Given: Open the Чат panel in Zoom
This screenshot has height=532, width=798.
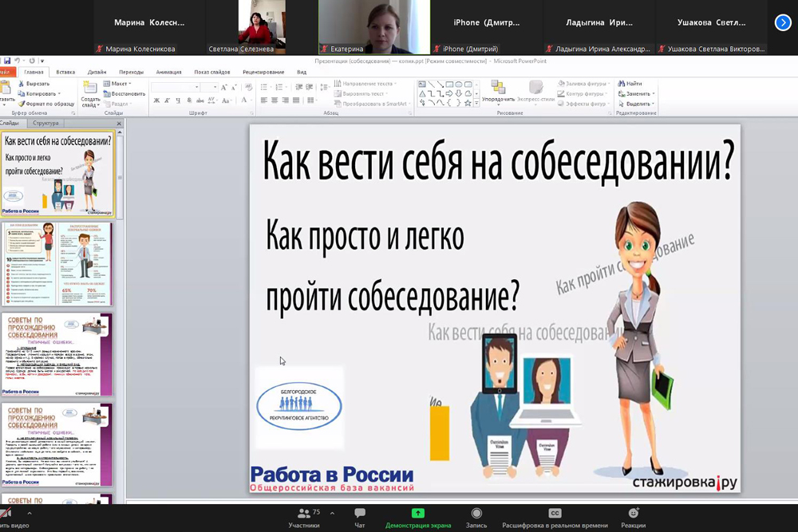Looking at the screenshot, I should click(x=360, y=514).
